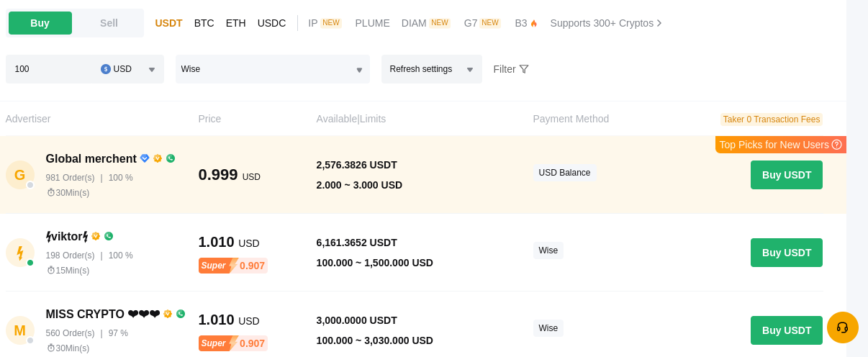The width and height of the screenshot is (868, 357).
Task: Click viktor Super 0.907 price tag
Action: click(232, 266)
